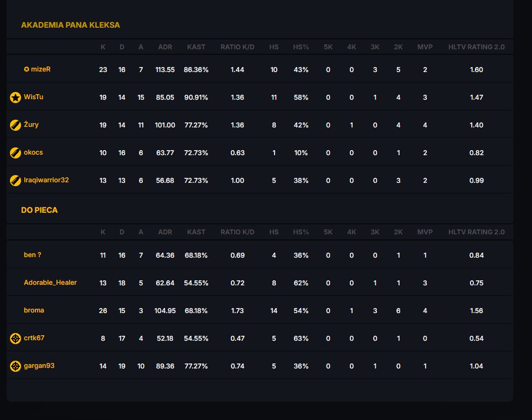Open Iraqiwarrior32 player profile
This screenshot has width=532, height=420.
(46, 180)
